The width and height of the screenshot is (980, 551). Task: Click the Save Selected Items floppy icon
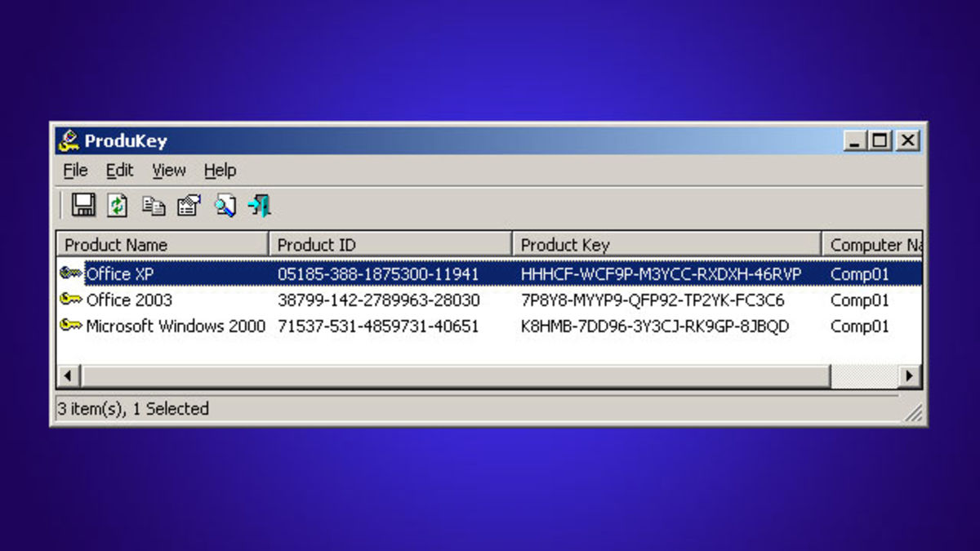pyautogui.click(x=82, y=205)
